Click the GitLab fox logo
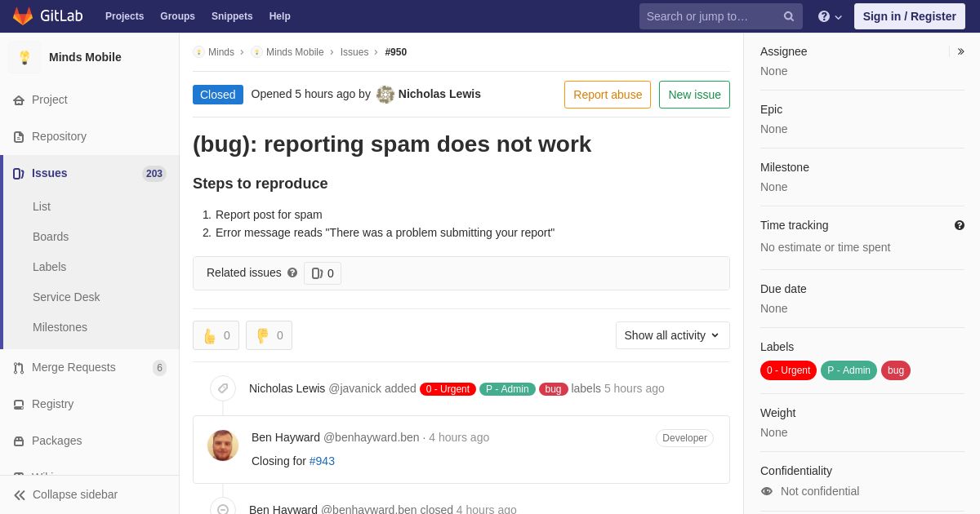This screenshot has height=514, width=980. click(x=23, y=16)
